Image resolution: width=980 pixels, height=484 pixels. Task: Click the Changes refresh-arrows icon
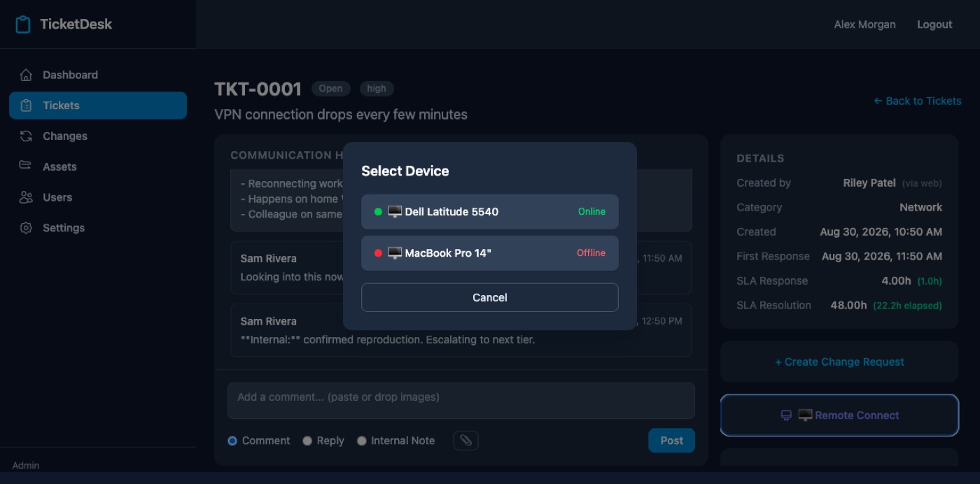tap(26, 136)
